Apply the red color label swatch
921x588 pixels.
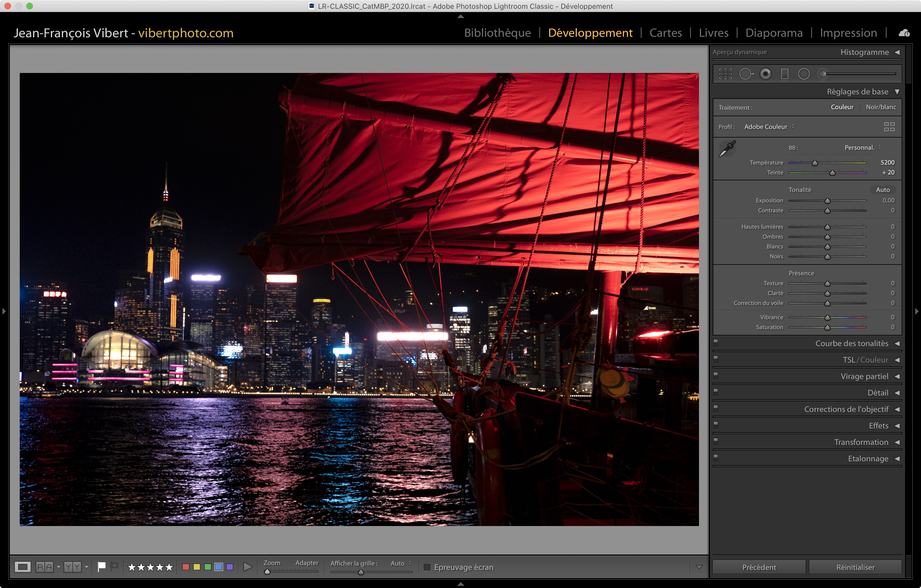(186, 567)
